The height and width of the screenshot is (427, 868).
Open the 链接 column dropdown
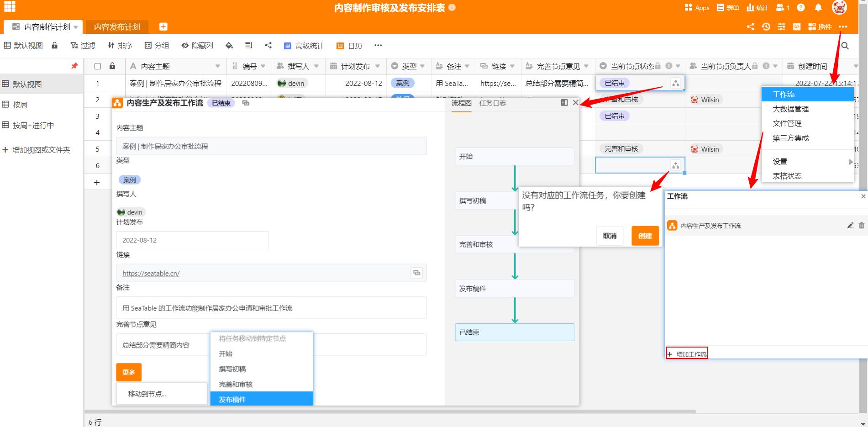(512, 67)
